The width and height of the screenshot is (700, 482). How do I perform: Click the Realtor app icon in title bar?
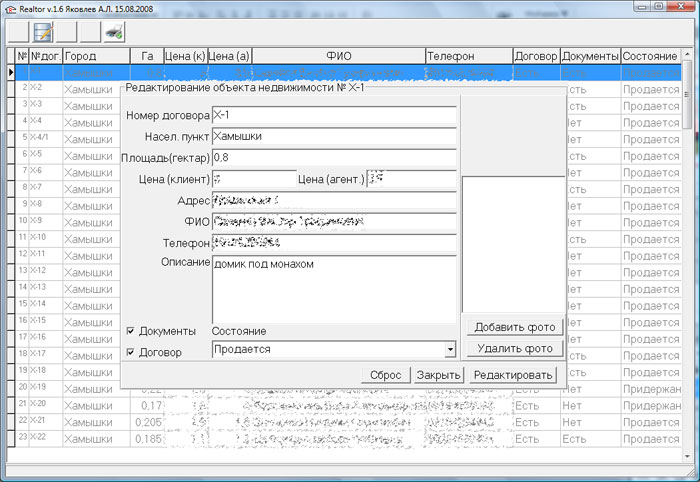10,9
